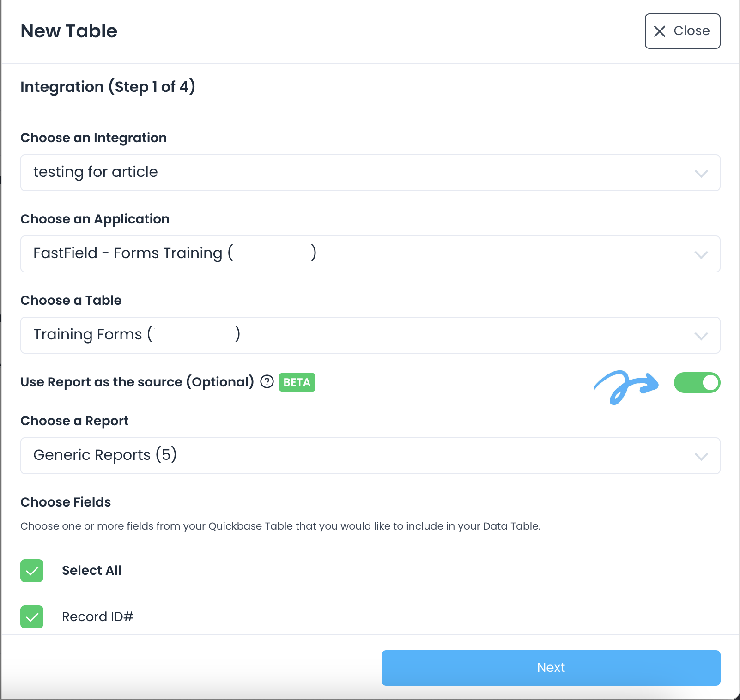Click the chevron on the Application dropdown
The width and height of the screenshot is (740, 700).
701,254
